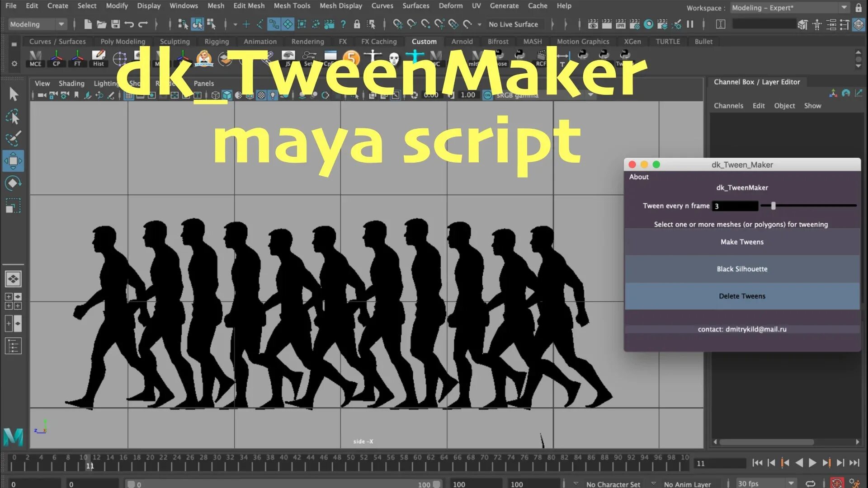868x488 pixels.
Task: Select the arrow Select tool in toolbox
Action: 13,94
